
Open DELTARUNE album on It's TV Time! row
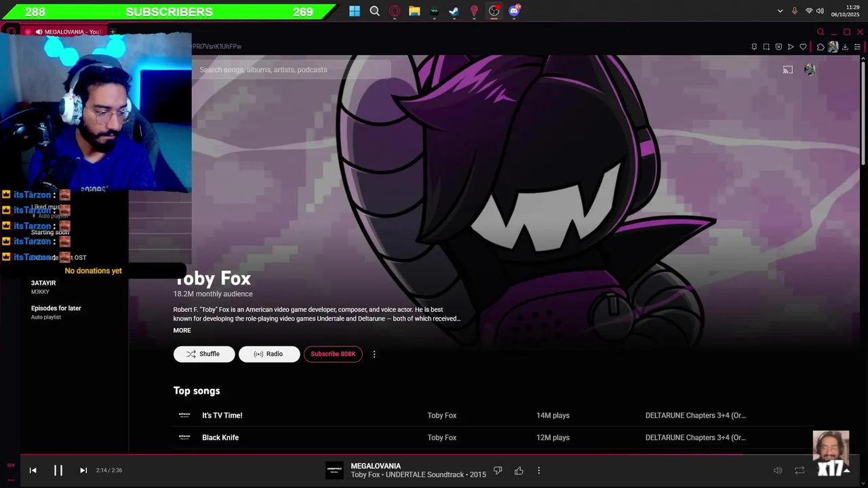pyautogui.click(x=695, y=415)
